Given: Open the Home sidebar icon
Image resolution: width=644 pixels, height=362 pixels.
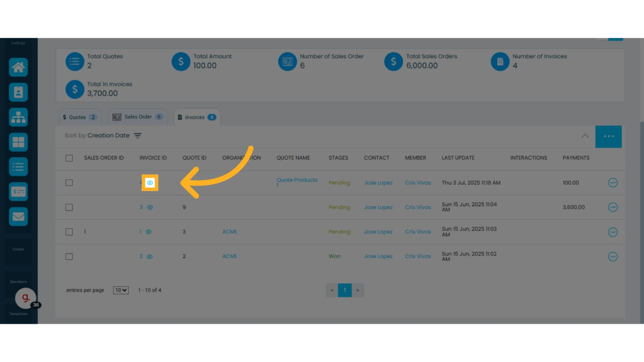Looking at the screenshot, I should 18,67.
